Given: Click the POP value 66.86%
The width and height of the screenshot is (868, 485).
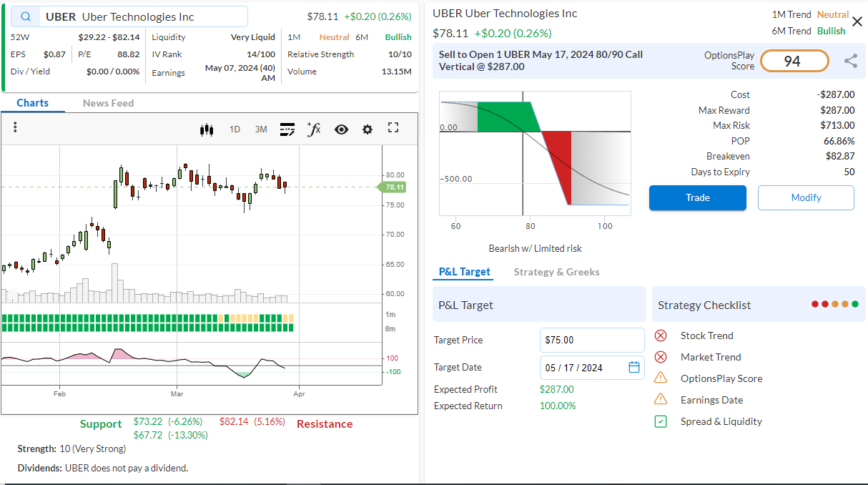Looking at the screenshot, I should point(839,141).
